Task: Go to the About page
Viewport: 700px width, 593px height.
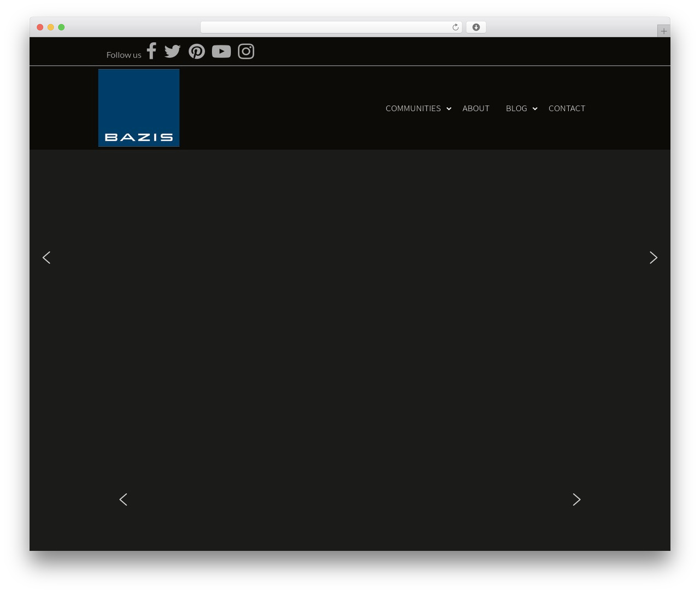Action: coord(476,108)
